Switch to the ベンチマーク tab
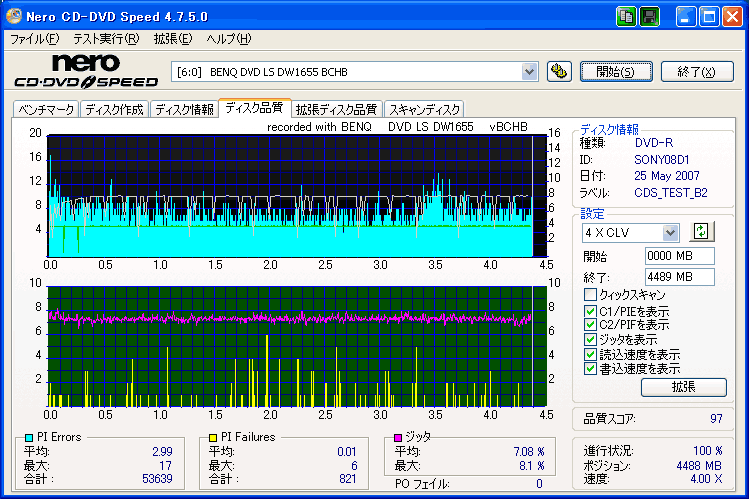 click(x=46, y=109)
